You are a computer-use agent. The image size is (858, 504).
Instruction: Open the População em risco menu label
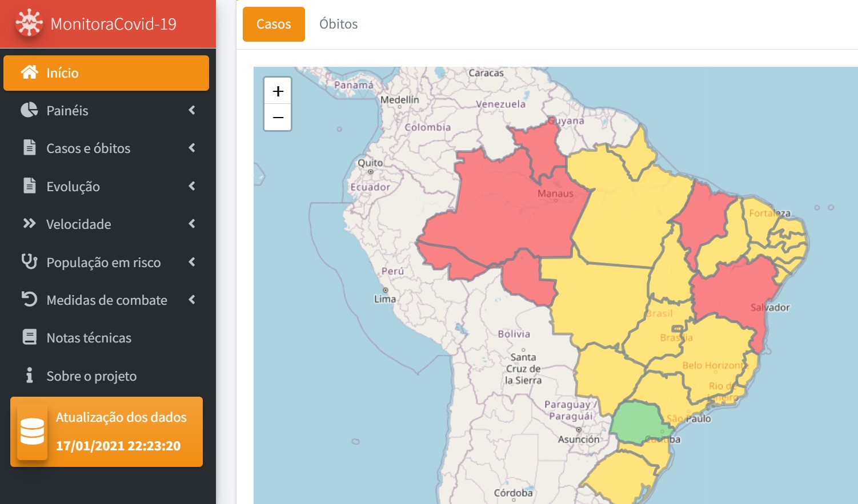(x=103, y=263)
